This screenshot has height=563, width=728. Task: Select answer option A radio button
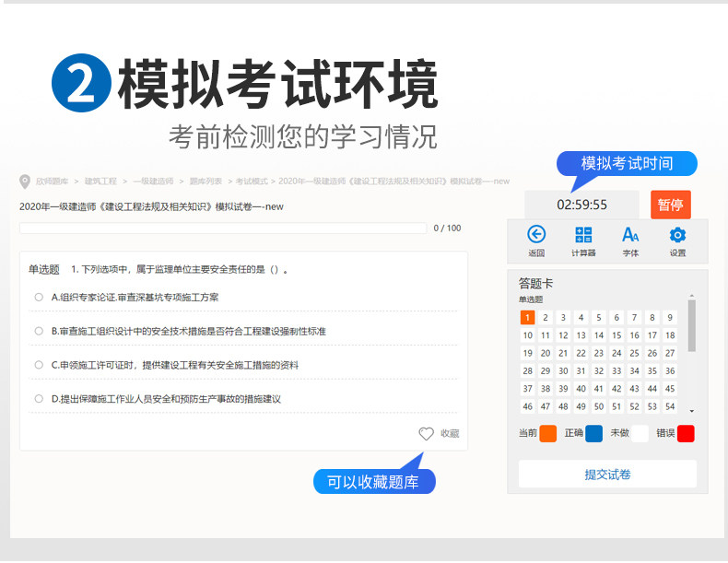pyautogui.click(x=39, y=297)
